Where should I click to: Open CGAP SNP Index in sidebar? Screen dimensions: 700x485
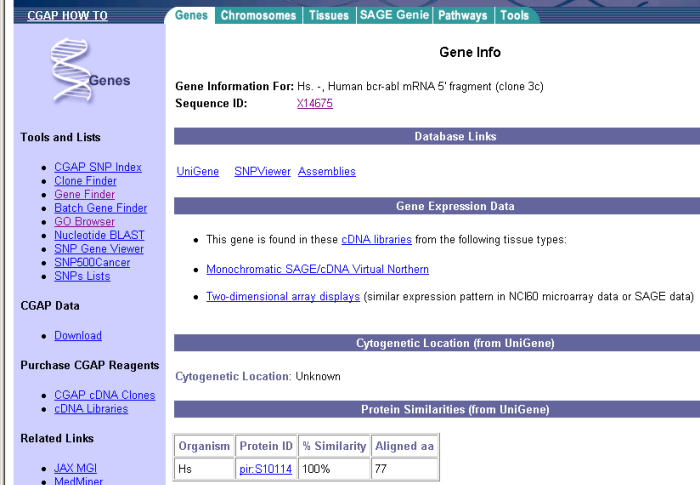click(98, 167)
